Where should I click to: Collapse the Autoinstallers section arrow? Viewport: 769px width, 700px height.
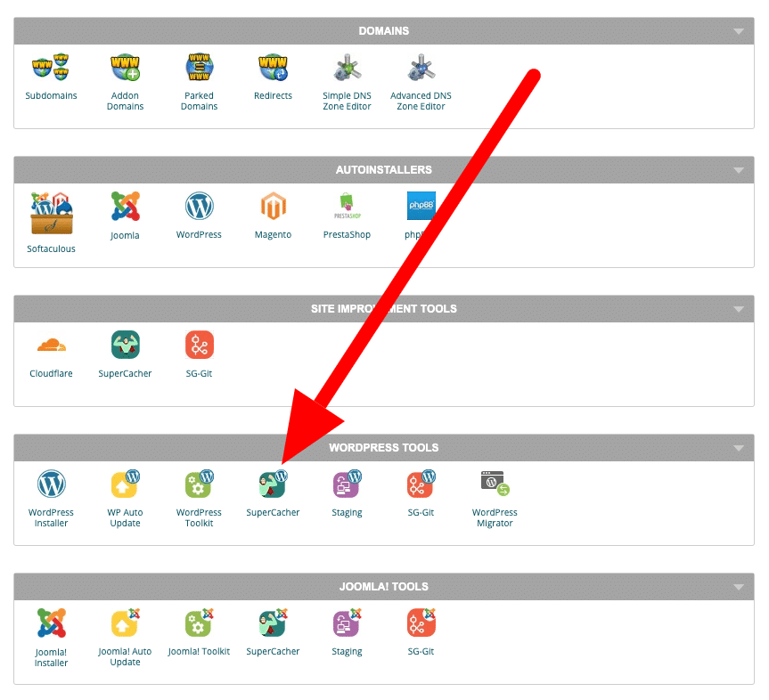pyautogui.click(x=738, y=170)
